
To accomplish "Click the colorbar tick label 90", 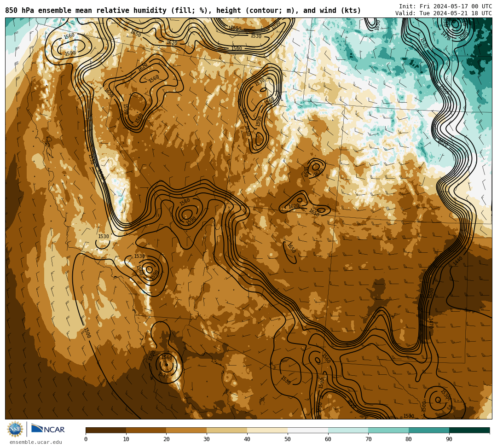I will (x=449, y=439).
